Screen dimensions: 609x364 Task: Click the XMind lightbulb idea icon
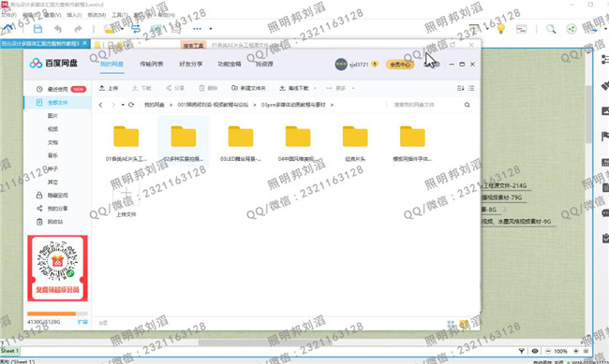click(x=500, y=29)
